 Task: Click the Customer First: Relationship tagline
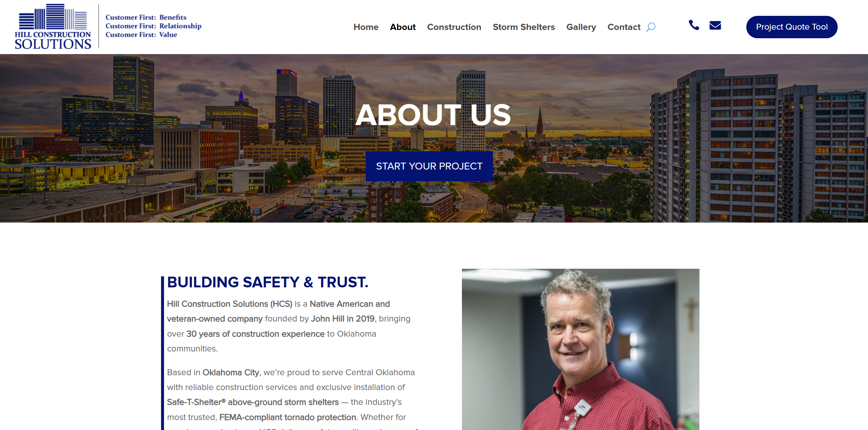153,26
